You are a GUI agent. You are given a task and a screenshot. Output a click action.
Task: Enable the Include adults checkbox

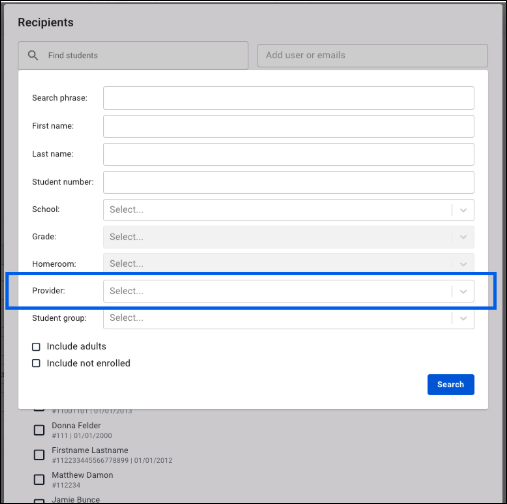[36, 347]
